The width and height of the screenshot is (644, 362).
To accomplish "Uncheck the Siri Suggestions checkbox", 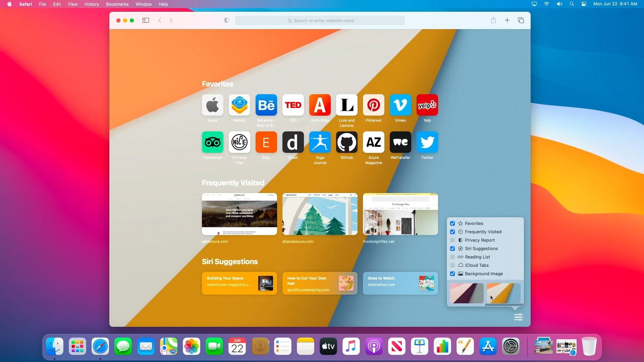I will pos(452,249).
